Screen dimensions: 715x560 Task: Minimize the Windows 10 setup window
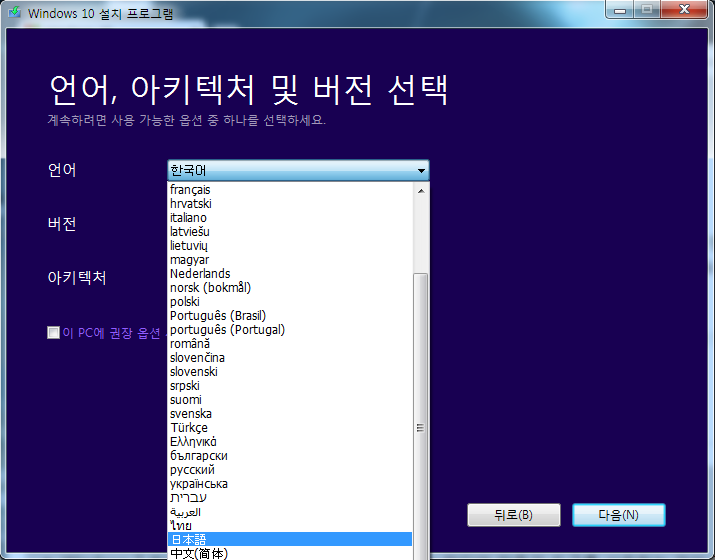(x=620, y=10)
